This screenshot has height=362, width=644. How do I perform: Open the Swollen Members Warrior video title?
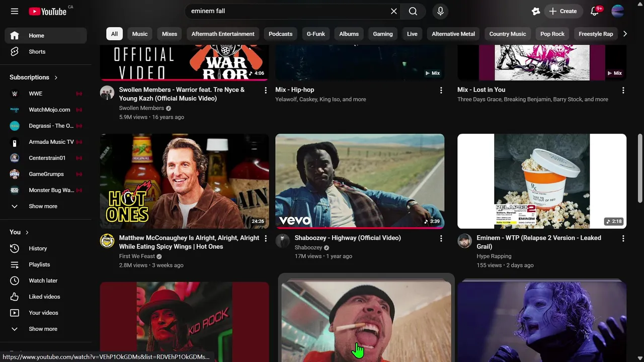(x=182, y=94)
